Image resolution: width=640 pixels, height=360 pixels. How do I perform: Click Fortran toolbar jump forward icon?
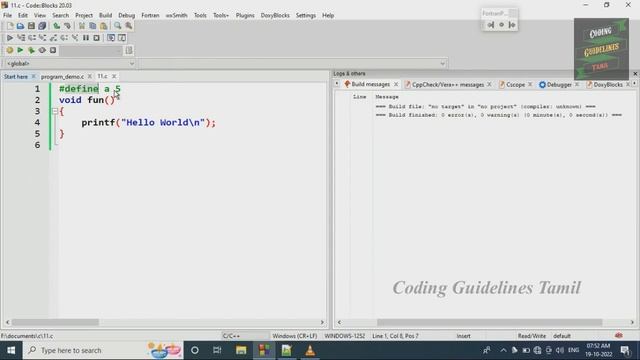[512, 25]
